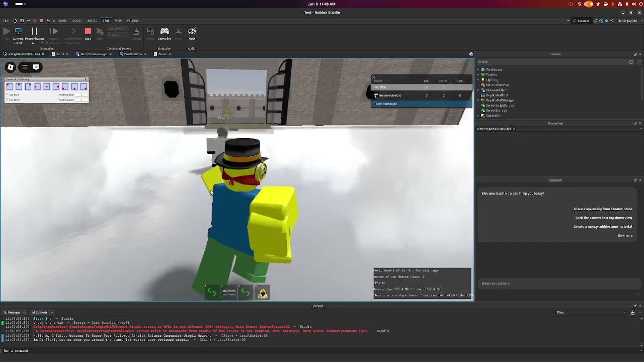
Task: Select top-left anchor position icon
Action: point(10,87)
